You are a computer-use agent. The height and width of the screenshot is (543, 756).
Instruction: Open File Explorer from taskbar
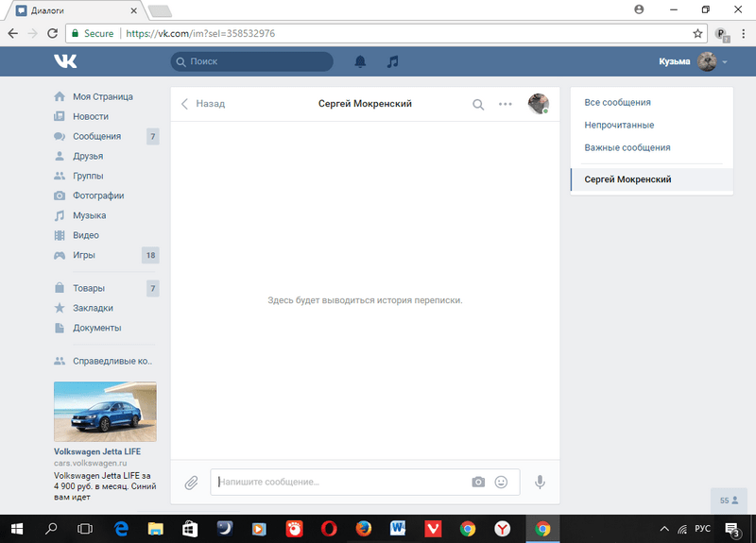155,529
